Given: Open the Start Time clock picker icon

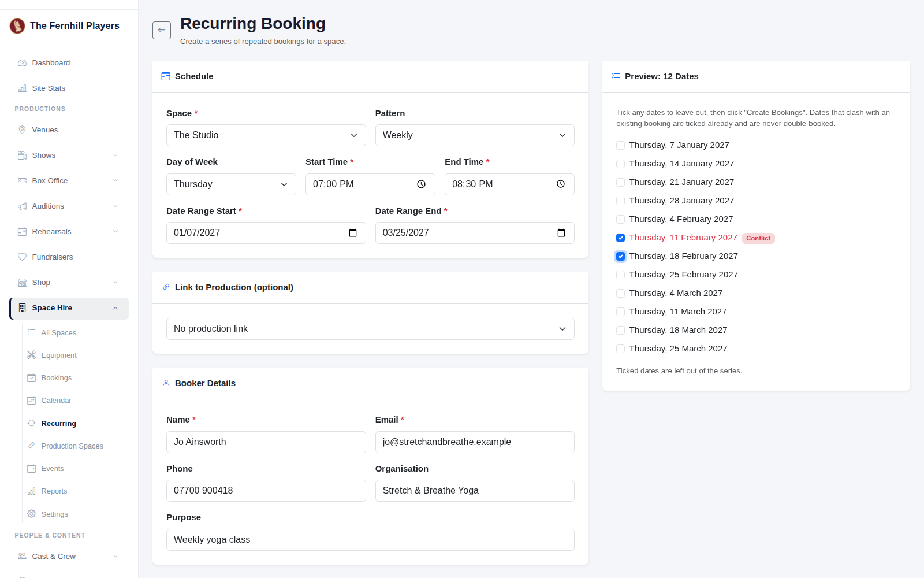Looking at the screenshot, I should click(422, 184).
